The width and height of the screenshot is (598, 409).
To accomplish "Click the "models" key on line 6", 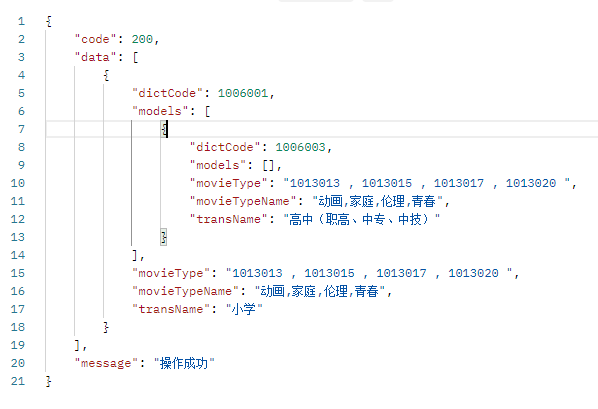I will pos(160,111).
